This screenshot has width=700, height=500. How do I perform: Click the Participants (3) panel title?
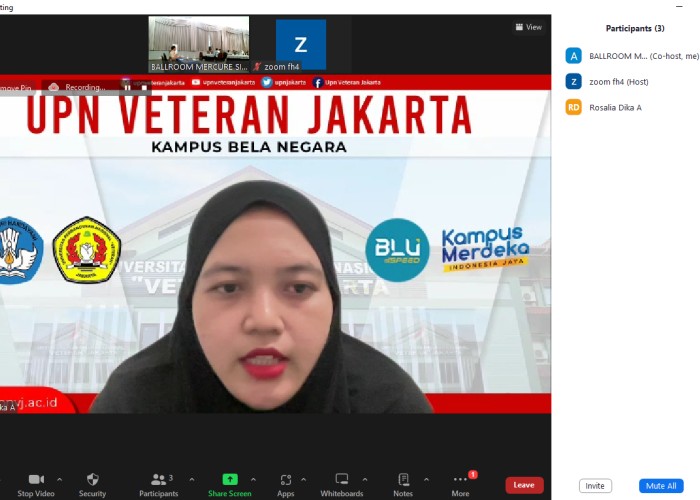click(x=635, y=29)
